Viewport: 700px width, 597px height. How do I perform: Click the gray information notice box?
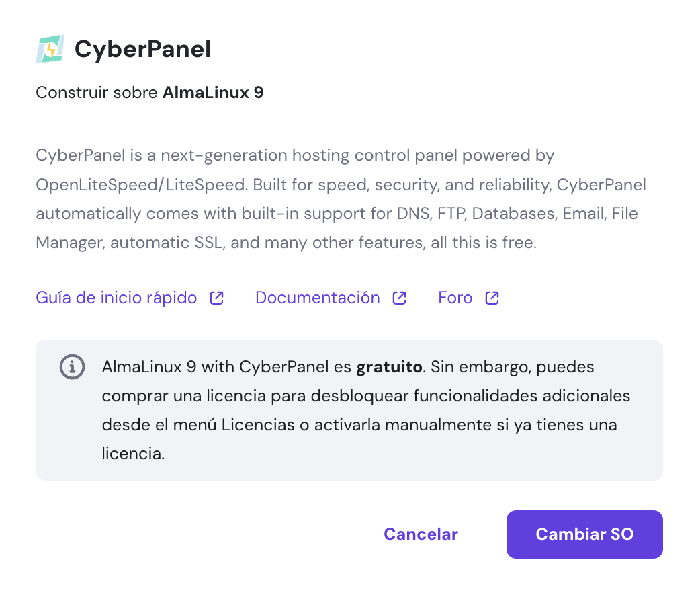pyautogui.click(x=349, y=410)
